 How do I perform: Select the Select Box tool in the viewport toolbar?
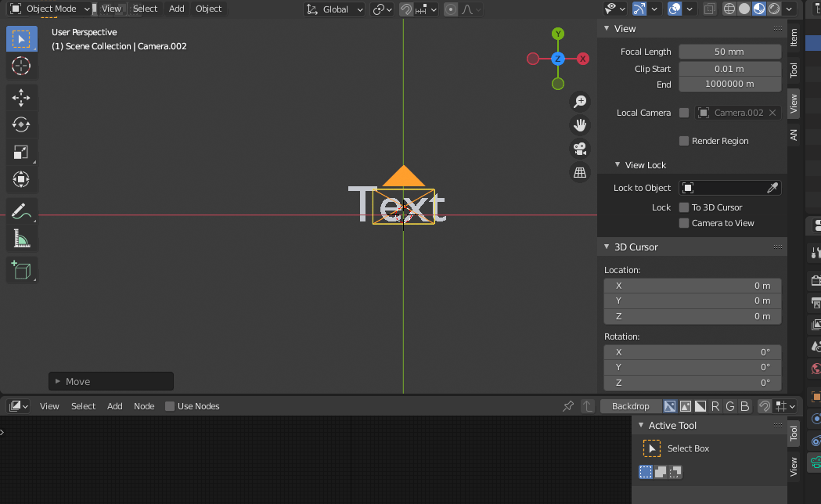[x=21, y=38]
